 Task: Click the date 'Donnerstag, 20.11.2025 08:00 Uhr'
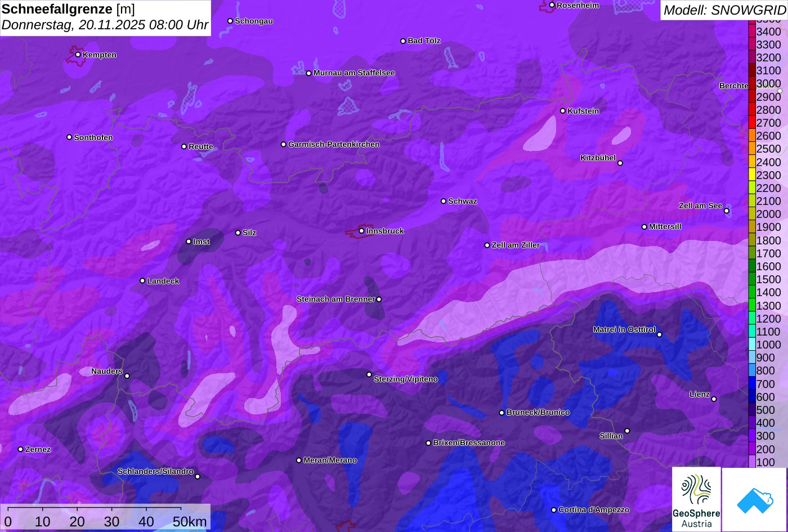click(x=105, y=25)
